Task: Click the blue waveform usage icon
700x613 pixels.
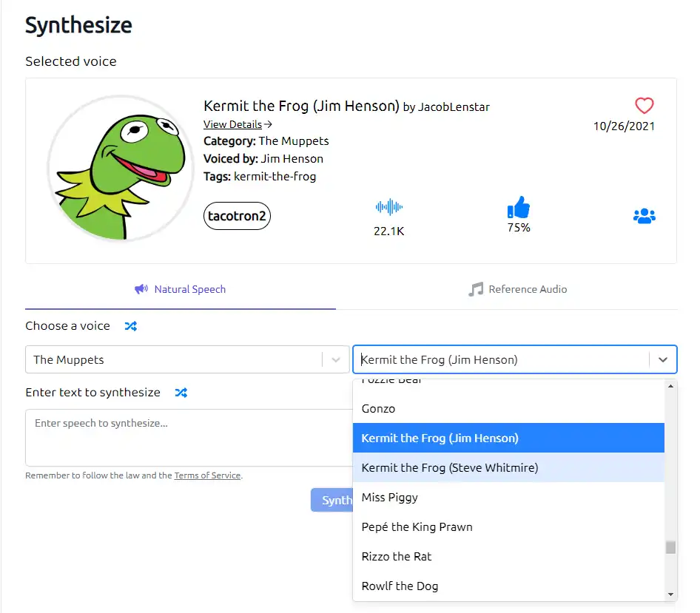Action: click(388, 207)
